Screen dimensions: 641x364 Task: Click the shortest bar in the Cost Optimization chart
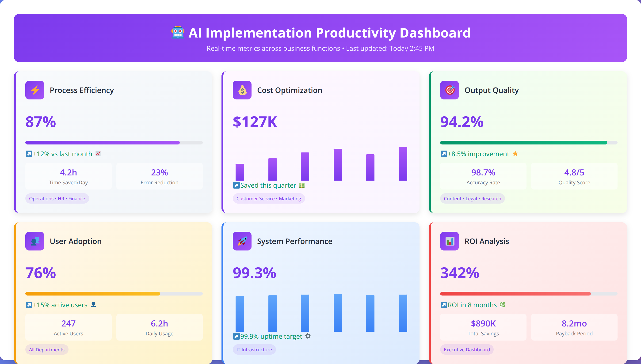click(240, 172)
